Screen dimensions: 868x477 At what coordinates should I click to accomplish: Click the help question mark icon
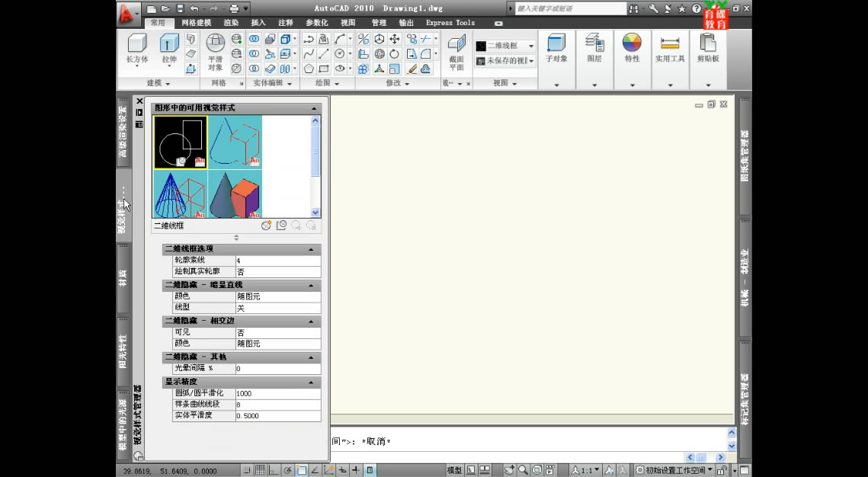pyautogui.click(x=697, y=8)
